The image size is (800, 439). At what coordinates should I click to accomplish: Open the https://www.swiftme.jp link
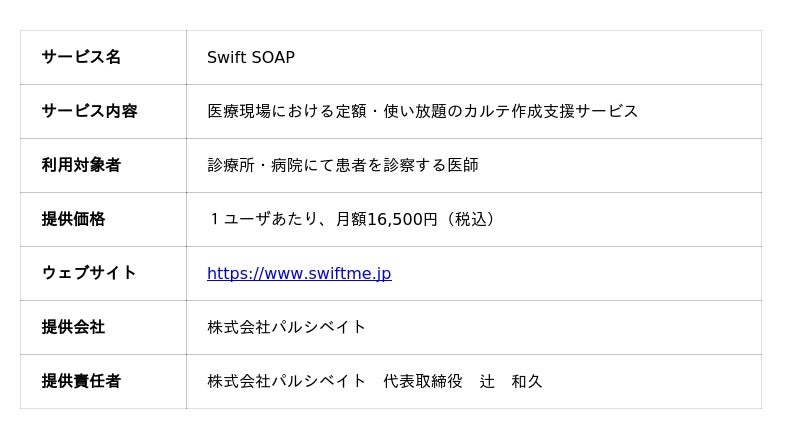tap(299, 273)
